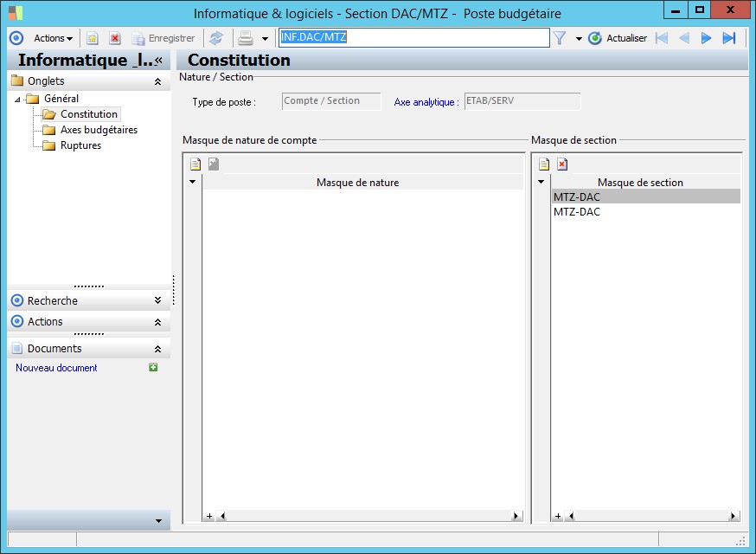The height and width of the screenshot is (554, 756).
Task: Expand the Recherche panel section
Action: (x=157, y=301)
